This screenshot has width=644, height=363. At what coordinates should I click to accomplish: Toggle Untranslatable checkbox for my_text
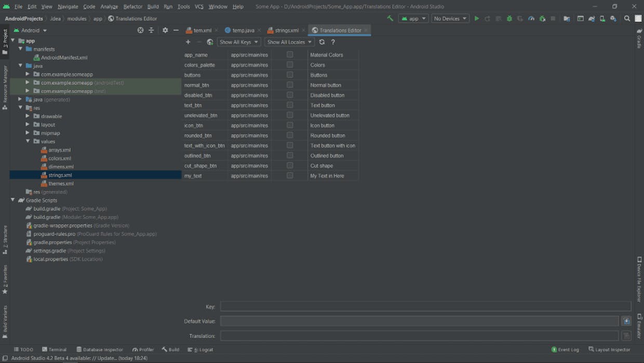coord(290,176)
